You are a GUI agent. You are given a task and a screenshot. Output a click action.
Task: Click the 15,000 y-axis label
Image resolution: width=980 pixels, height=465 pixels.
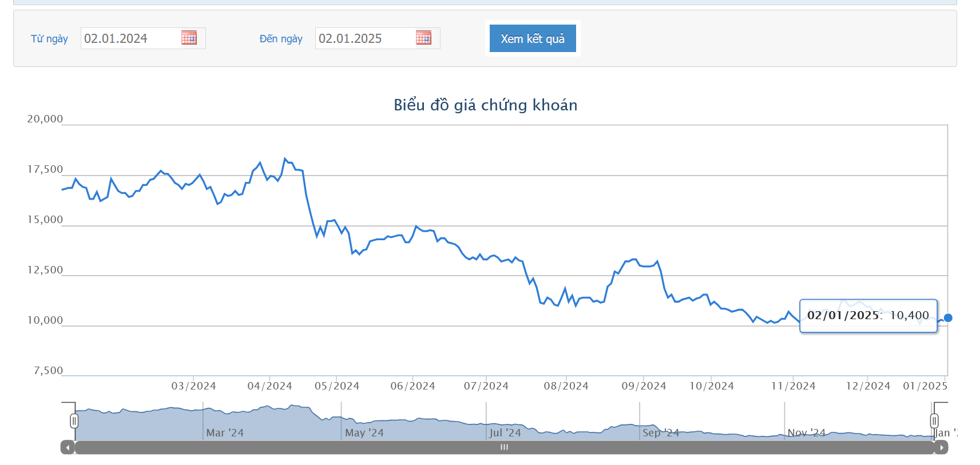click(45, 220)
